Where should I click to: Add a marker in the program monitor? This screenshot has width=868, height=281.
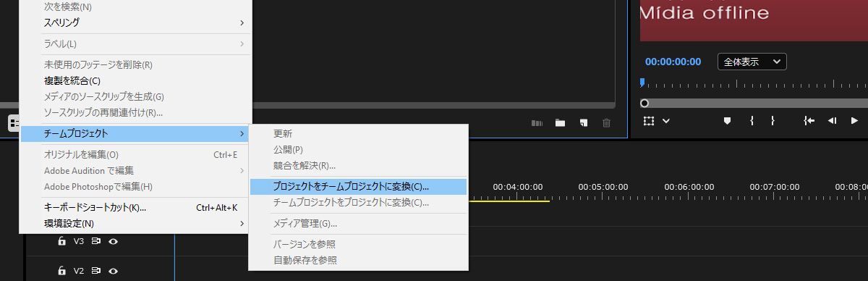click(728, 121)
